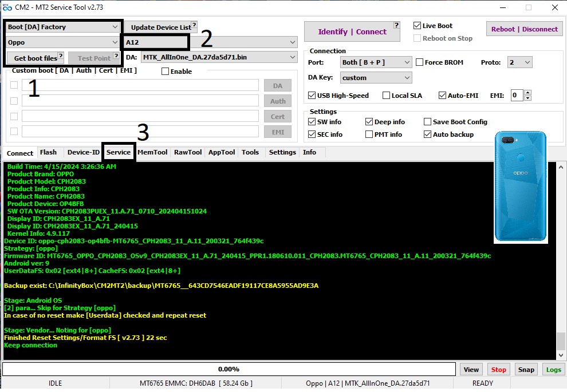Expand the DA file MTK_AllInOne_DA dropdown
Screen dimensions: 567x392
click(219, 57)
